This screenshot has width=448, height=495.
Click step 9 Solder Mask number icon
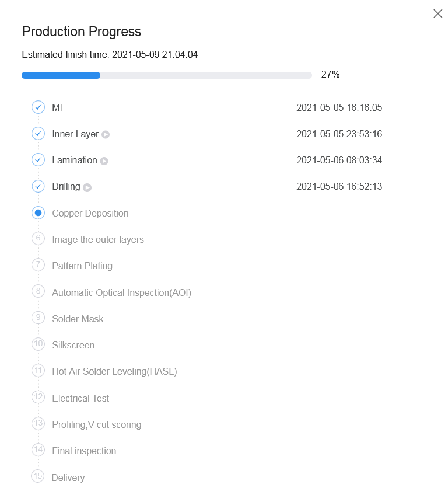click(38, 318)
